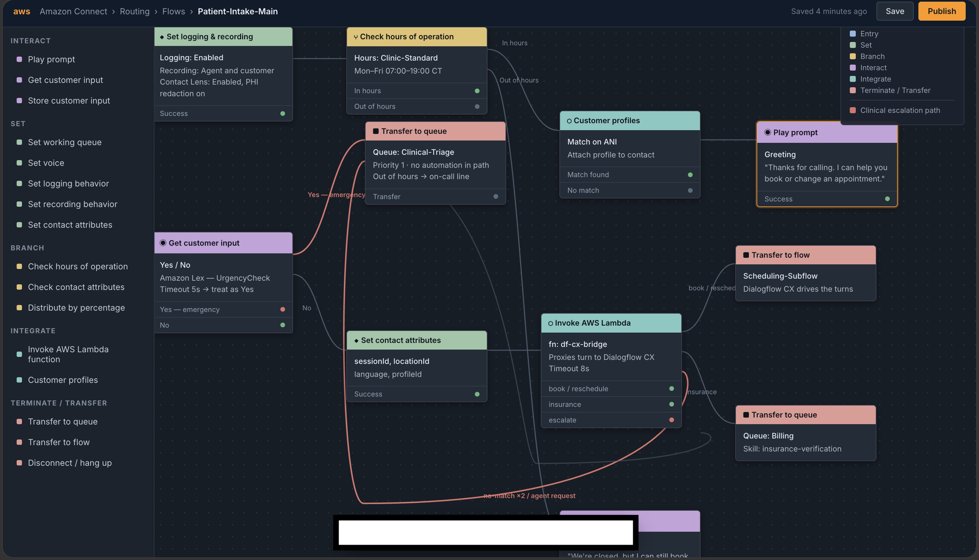The height and width of the screenshot is (560, 979).
Task: Go to Routing breadcrumb
Action: coord(135,12)
